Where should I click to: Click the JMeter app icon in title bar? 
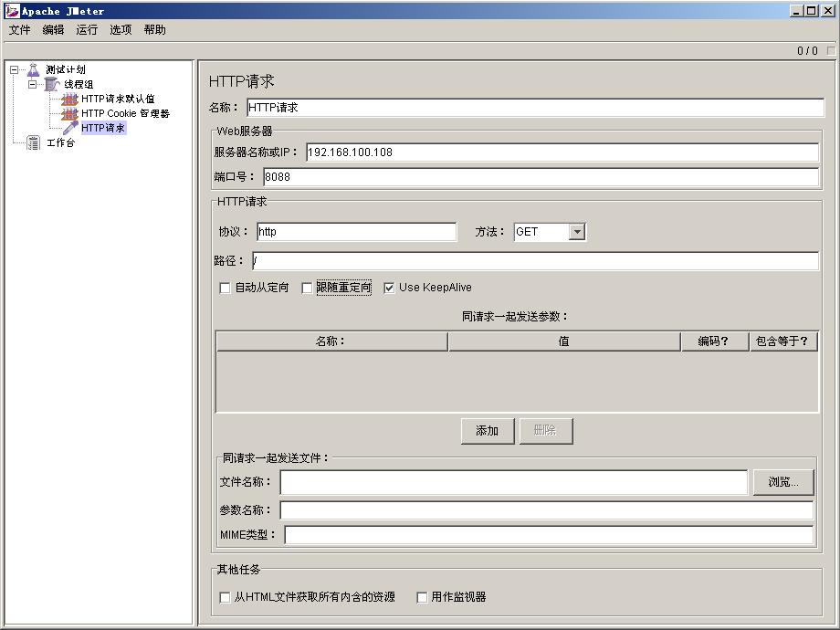[x=12, y=10]
